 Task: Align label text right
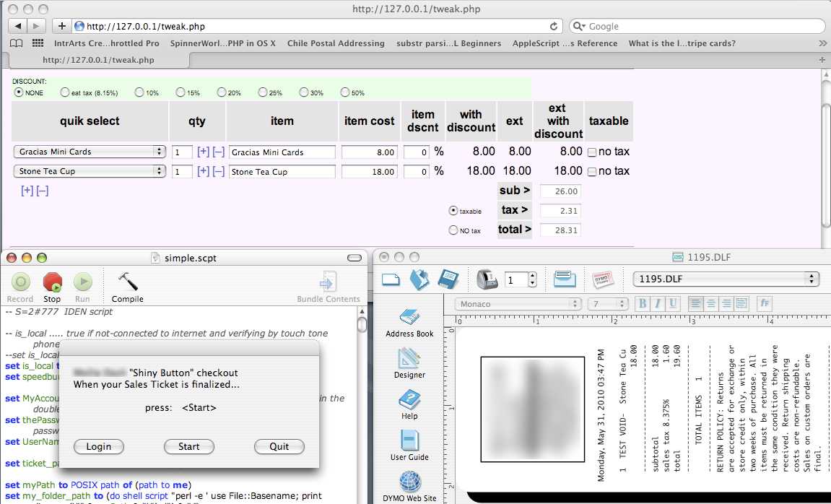coord(726,304)
